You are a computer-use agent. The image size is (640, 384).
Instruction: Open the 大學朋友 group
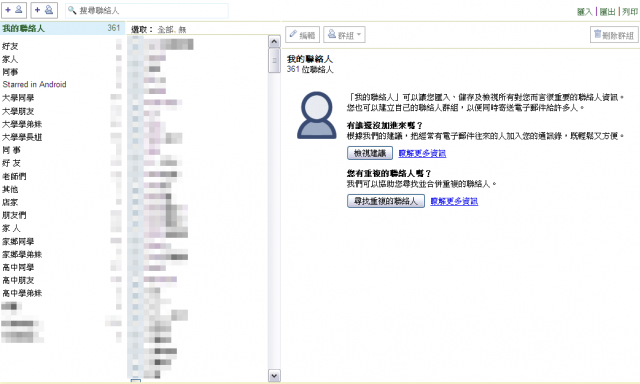tap(18, 111)
